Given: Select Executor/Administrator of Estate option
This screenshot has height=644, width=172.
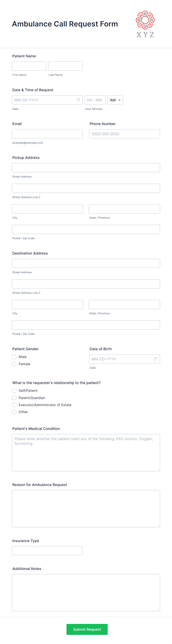Looking at the screenshot, I should [x=14, y=405].
